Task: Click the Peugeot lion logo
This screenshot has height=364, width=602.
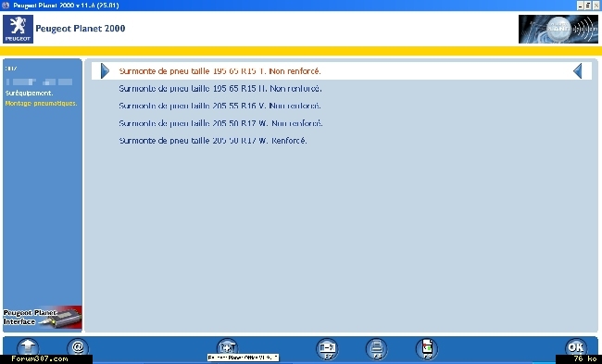Action: pyautogui.click(x=18, y=30)
